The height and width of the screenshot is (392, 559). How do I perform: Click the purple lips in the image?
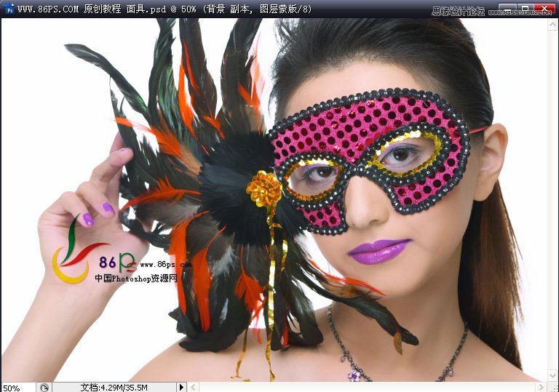point(378,250)
